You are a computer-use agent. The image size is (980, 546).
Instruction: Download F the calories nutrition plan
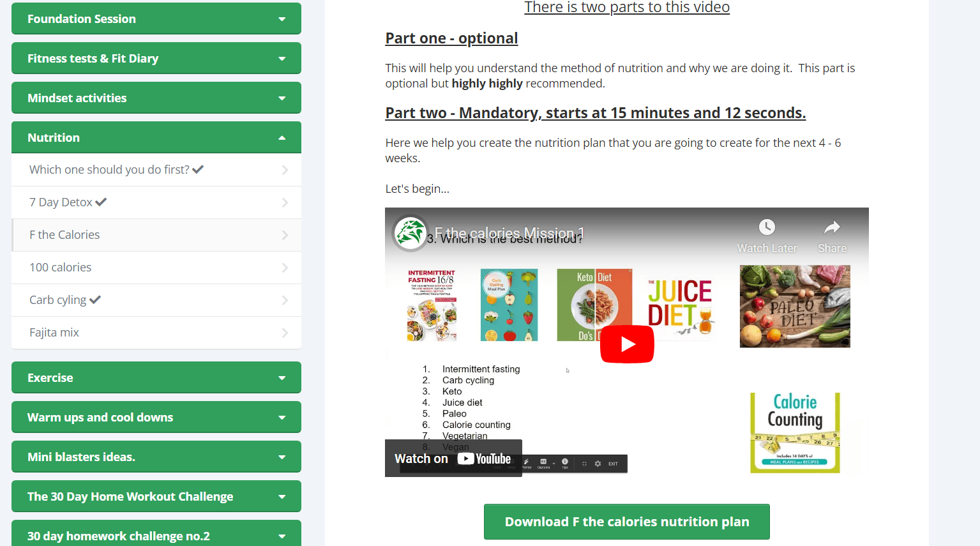(627, 522)
